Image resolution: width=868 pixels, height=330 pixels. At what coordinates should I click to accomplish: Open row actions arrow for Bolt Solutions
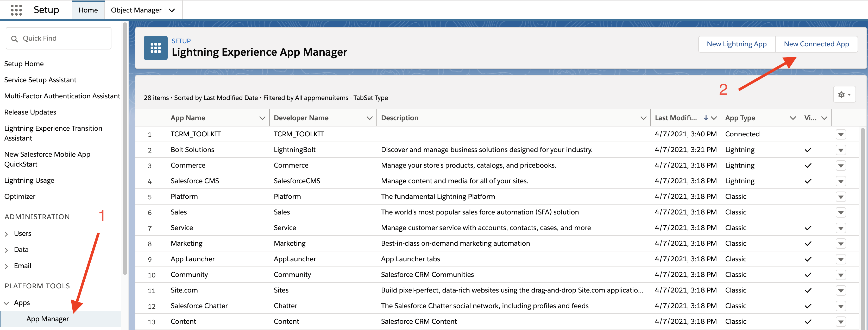coord(841,150)
